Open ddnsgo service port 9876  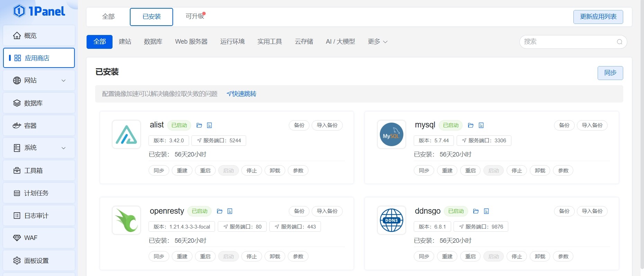click(x=481, y=227)
